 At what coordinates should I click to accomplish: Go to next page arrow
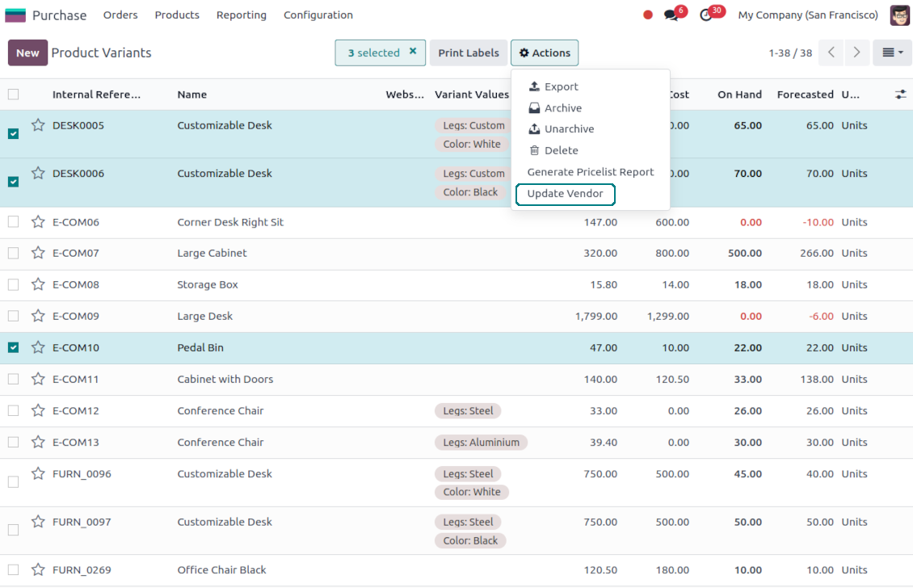(856, 52)
